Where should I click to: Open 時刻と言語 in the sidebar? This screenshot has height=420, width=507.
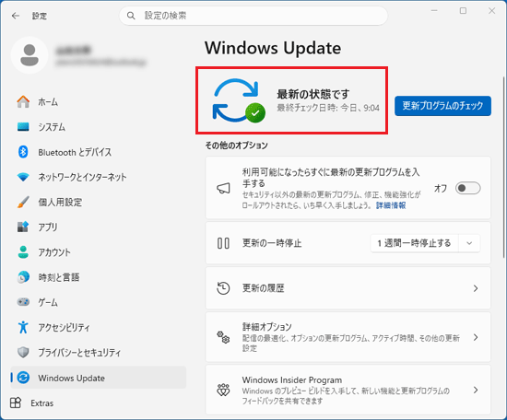click(99, 277)
